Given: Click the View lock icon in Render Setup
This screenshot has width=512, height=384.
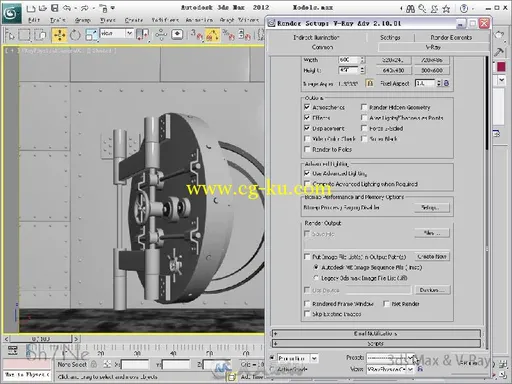Looking at the screenshot, I should click(420, 369).
